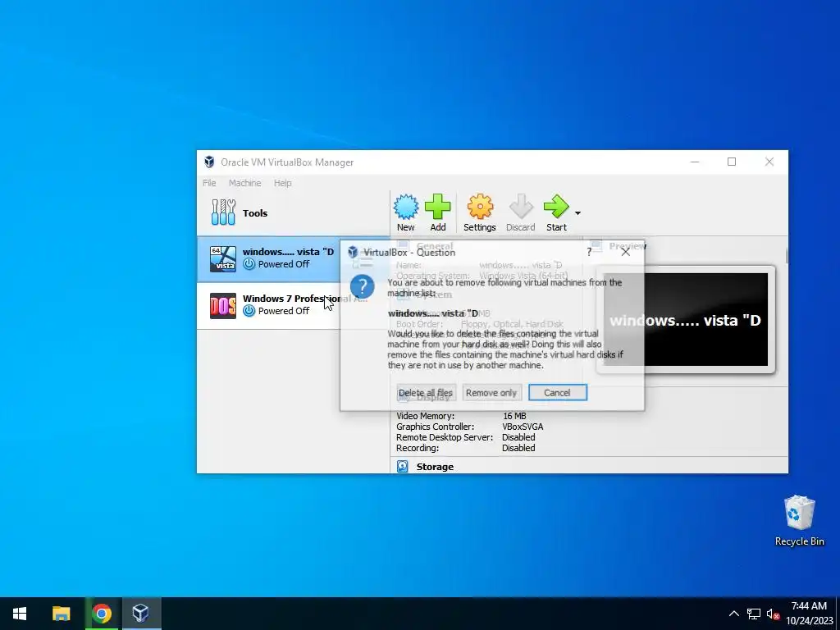Click the Recording Disabled value
This screenshot has height=630, width=840.
(x=518, y=449)
